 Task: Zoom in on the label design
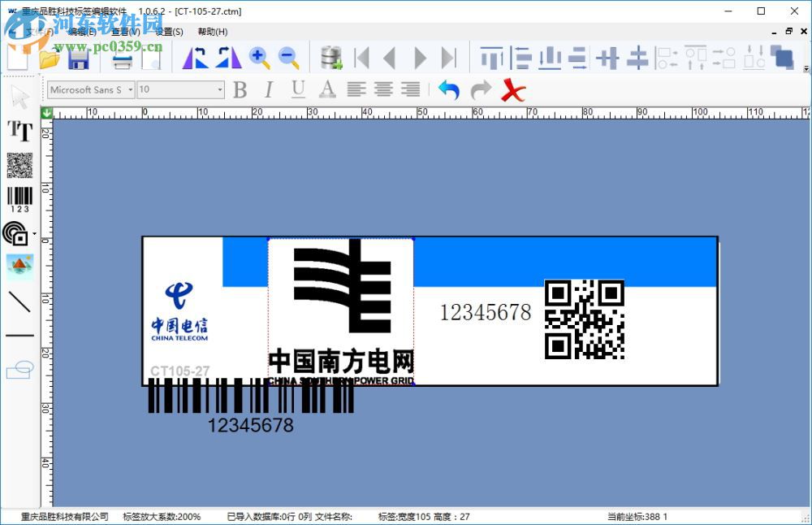coord(260,58)
